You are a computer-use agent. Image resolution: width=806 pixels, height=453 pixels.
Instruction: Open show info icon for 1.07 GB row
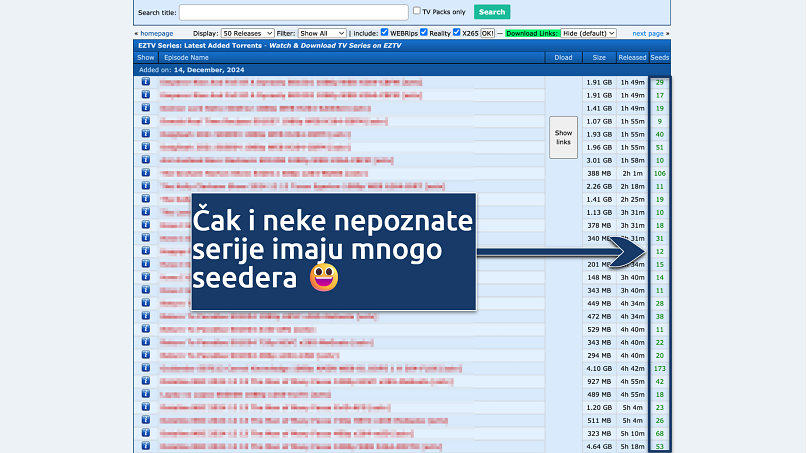[x=145, y=121]
